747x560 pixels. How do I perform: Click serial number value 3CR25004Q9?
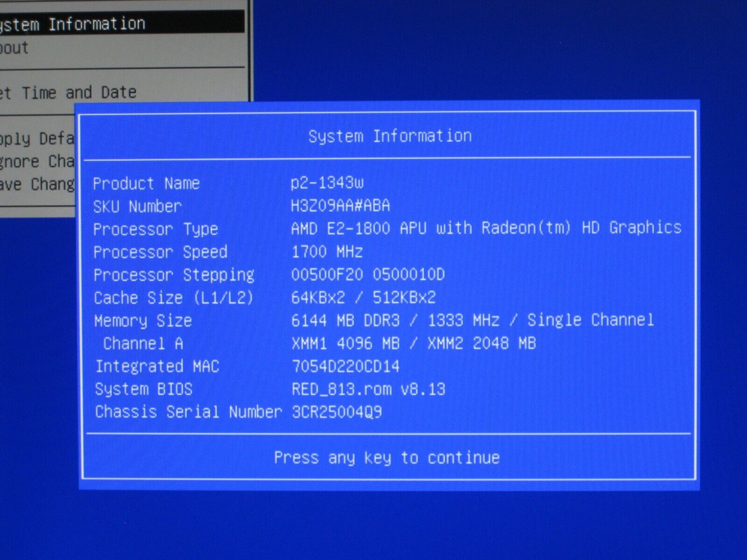coord(337,412)
